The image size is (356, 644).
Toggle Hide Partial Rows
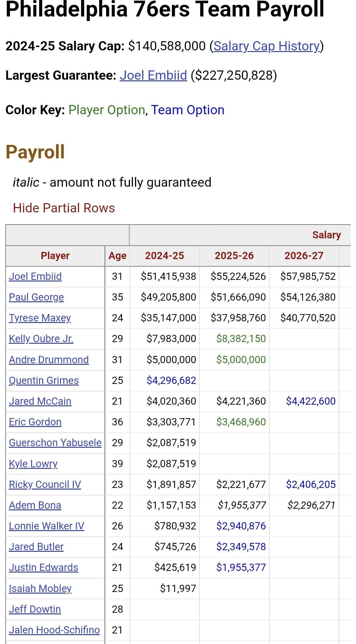click(x=64, y=208)
